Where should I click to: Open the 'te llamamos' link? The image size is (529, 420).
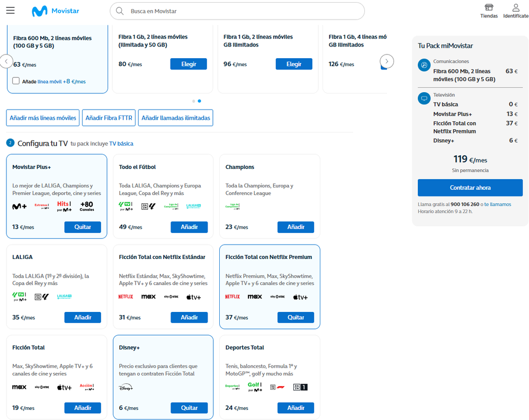[498, 204]
